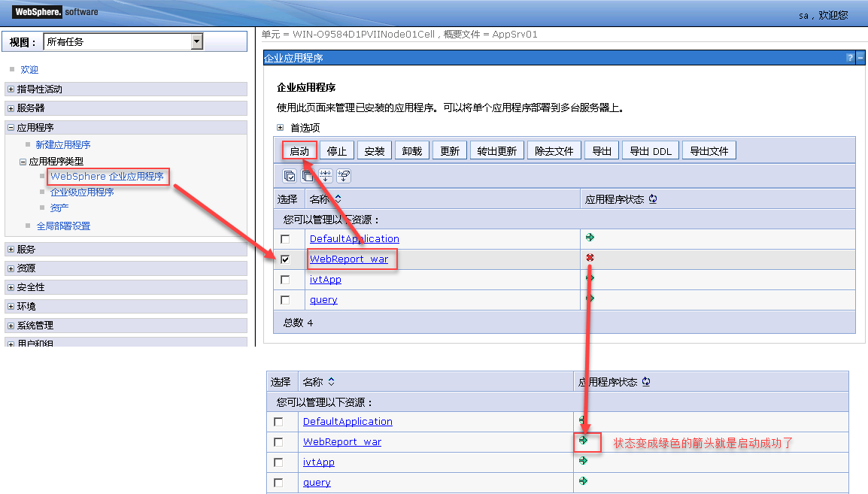
Task: Click the clear filter value icon
Action: point(344,176)
